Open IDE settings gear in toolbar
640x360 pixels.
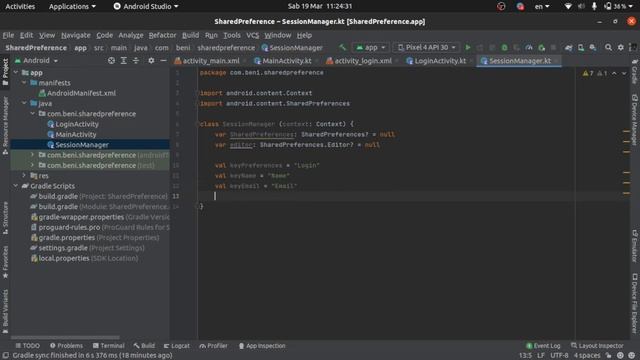(x=621, y=48)
